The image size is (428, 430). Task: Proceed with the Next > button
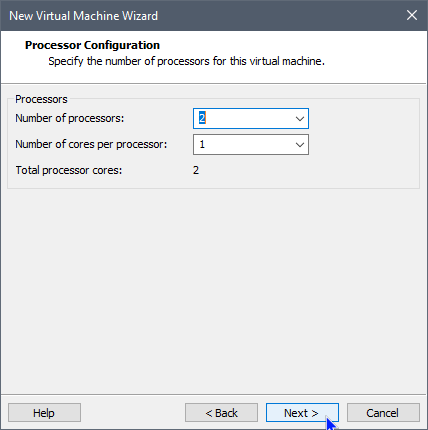click(302, 413)
